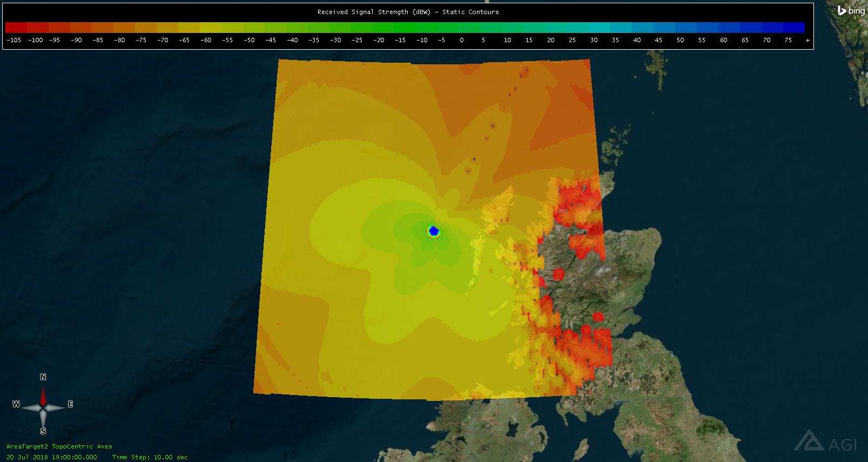868x462 pixels.
Task: Click the AGI logo
Action: [x=826, y=441]
